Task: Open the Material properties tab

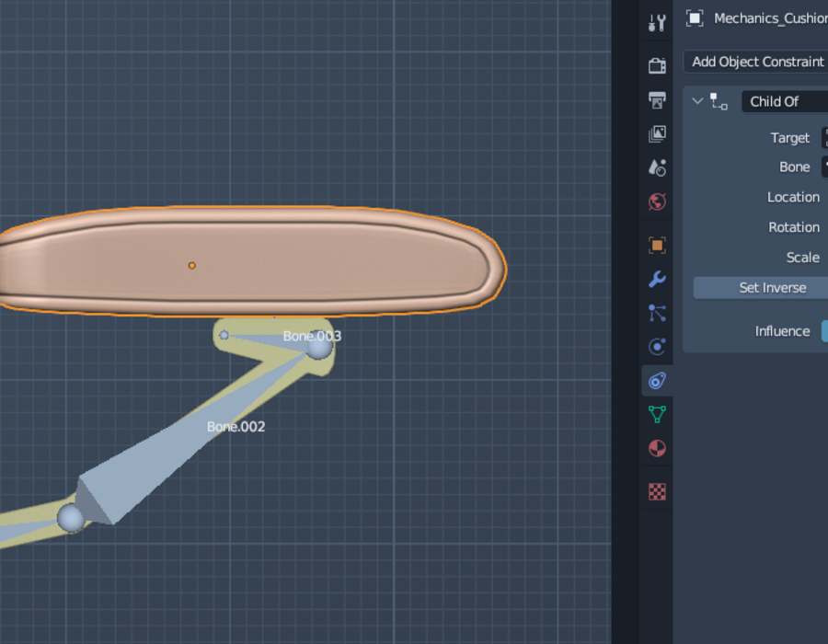Action: (657, 448)
